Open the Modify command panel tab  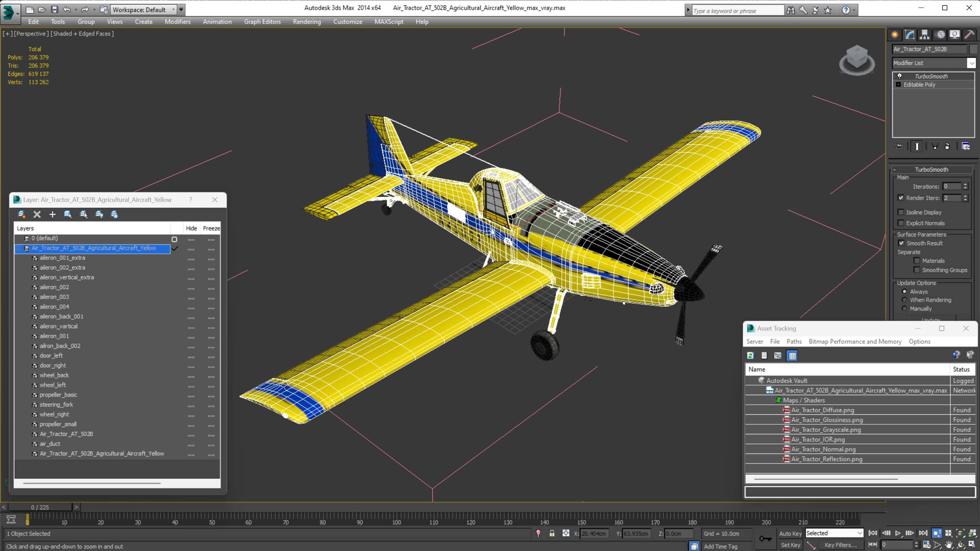point(910,35)
